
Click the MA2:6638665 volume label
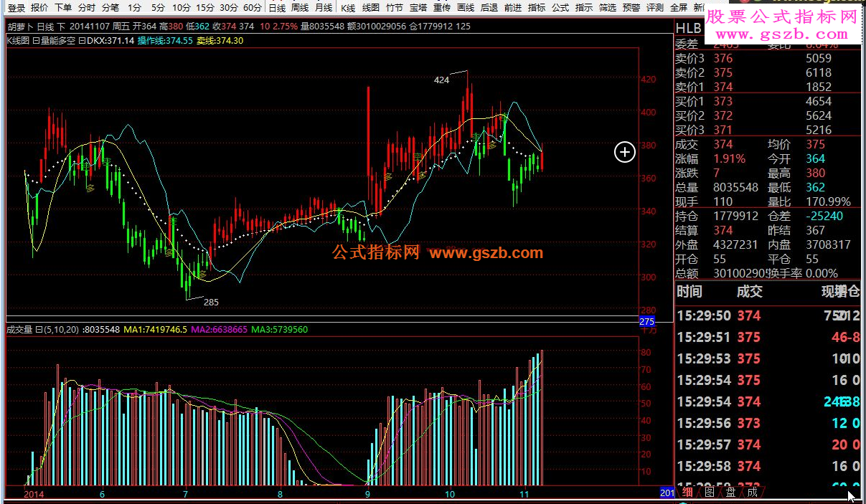(220, 330)
